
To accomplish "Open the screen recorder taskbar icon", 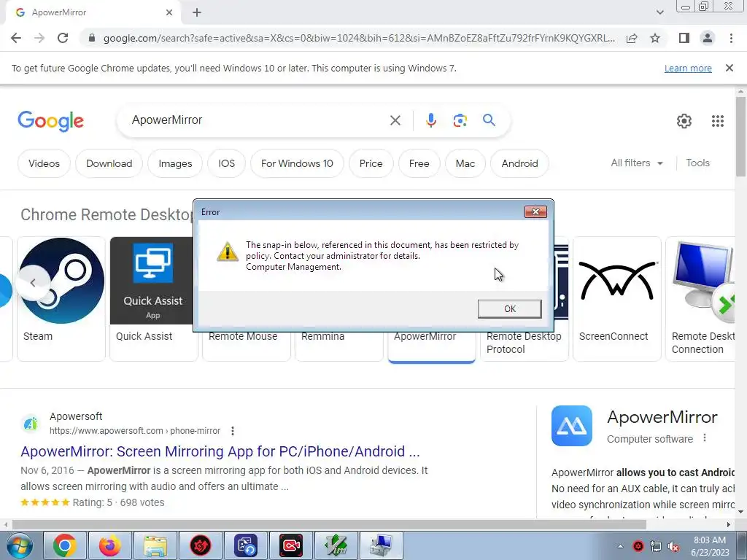I will pyautogui.click(x=291, y=545).
